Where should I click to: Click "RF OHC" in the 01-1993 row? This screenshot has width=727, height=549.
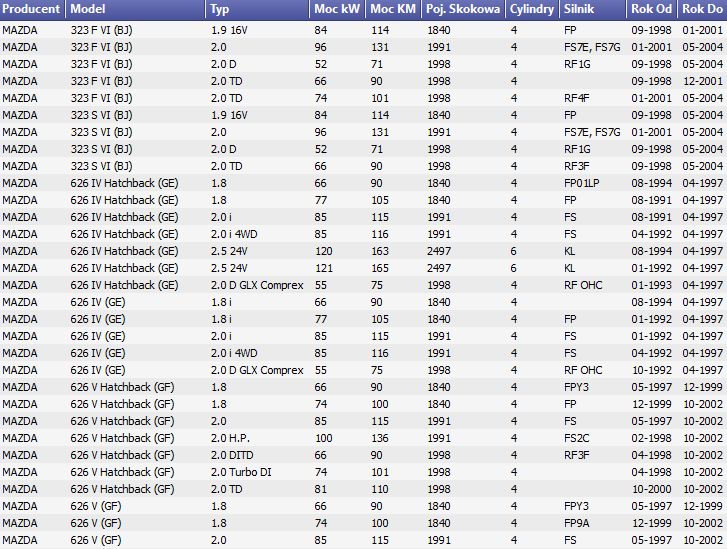point(583,285)
